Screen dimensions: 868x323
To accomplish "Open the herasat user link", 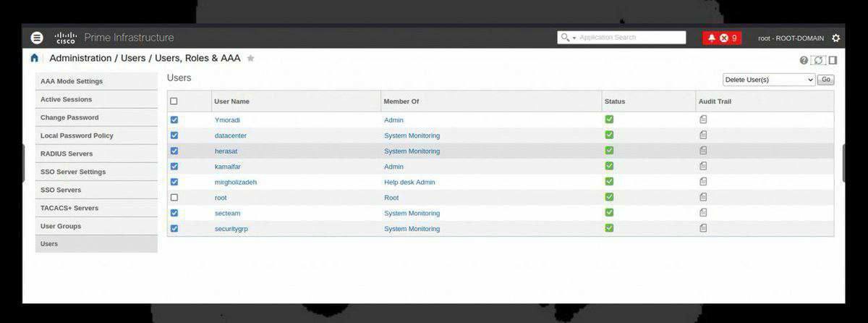I will 226,151.
